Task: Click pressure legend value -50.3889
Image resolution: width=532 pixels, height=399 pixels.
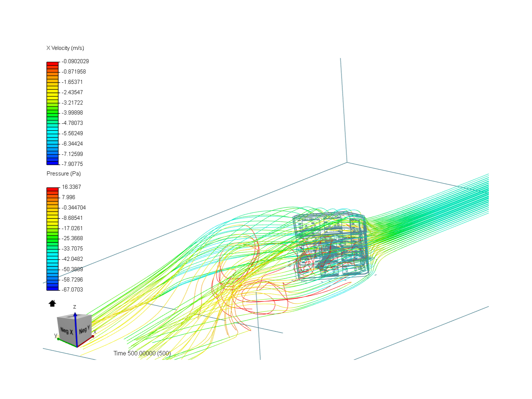Action: 72,269
